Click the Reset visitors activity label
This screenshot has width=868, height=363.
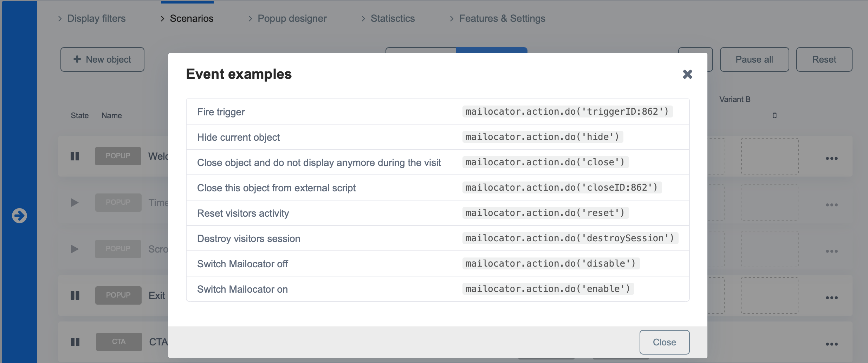coord(243,213)
